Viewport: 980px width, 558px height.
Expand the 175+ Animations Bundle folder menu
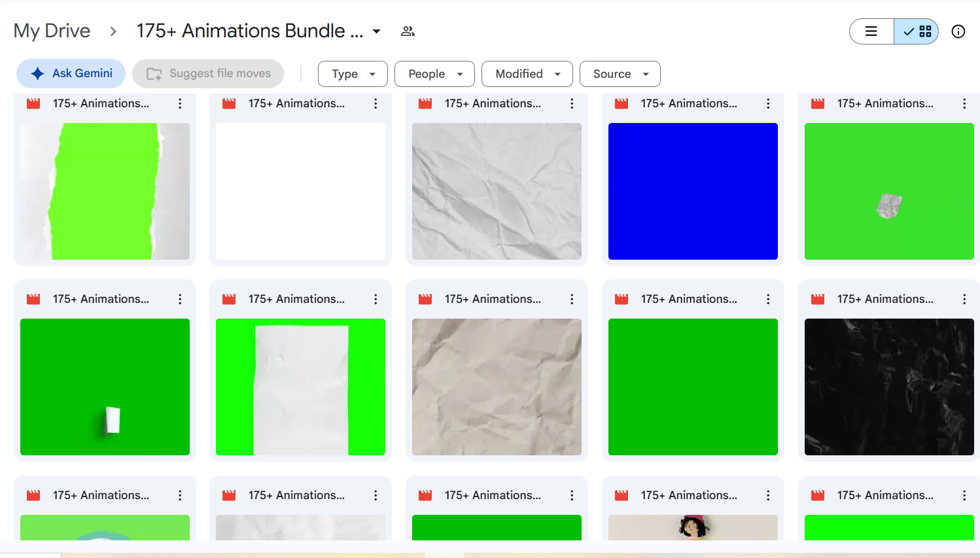pos(377,31)
